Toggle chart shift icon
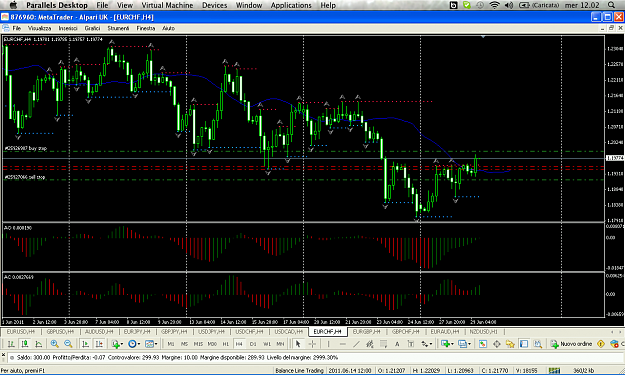The width and height of the screenshot is (625, 375). coord(99,344)
